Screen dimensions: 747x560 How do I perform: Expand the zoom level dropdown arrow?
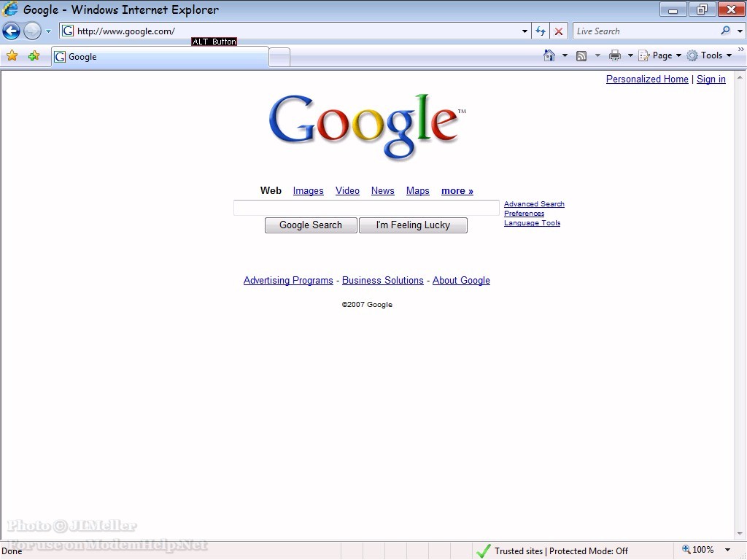click(x=727, y=551)
